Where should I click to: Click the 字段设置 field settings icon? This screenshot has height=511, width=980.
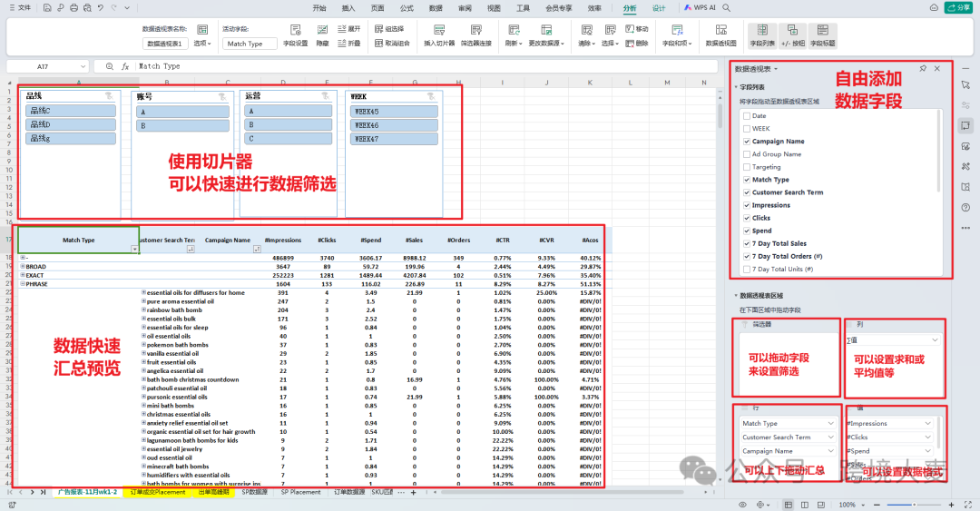click(x=296, y=29)
